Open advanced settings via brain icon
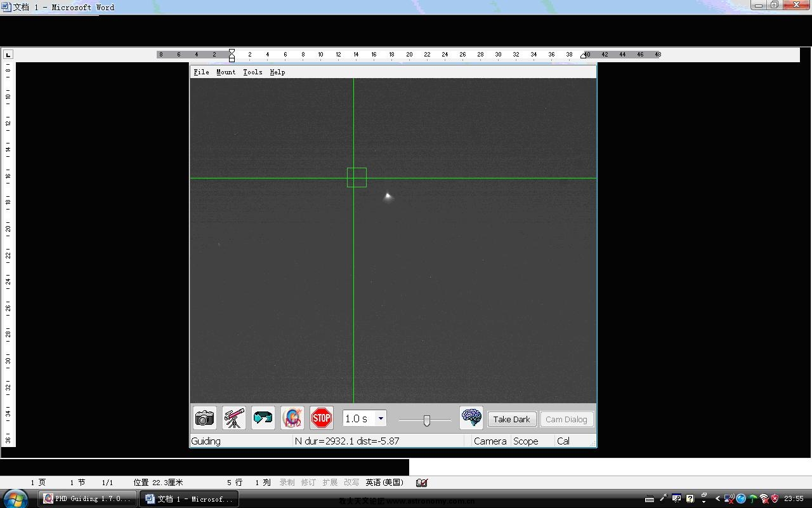This screenshot has width=812, height=508. coord(471,418)
